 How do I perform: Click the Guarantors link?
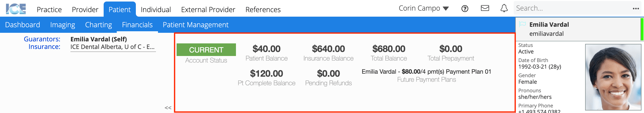click(42, 39)
